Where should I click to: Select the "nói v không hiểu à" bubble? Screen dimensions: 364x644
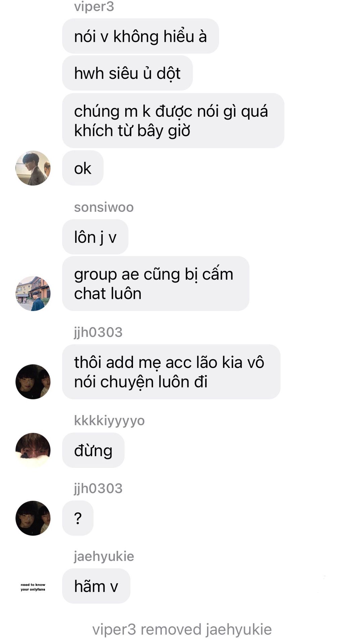140,36
